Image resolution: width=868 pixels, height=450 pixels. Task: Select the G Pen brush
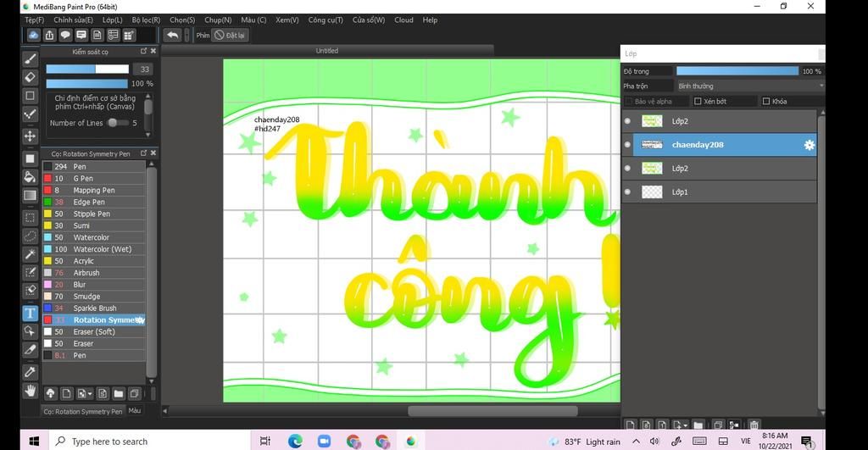[94, 178]
